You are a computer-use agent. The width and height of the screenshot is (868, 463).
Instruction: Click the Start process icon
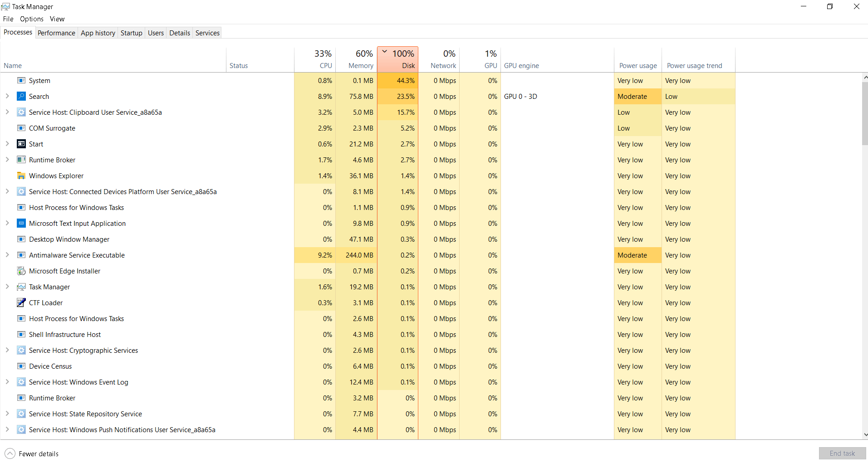point(21,144)
